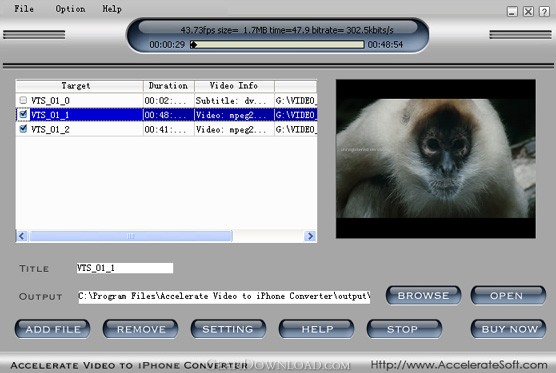
Task: Click the Subtitle: dv... info cell
Action: pos(234,101)
